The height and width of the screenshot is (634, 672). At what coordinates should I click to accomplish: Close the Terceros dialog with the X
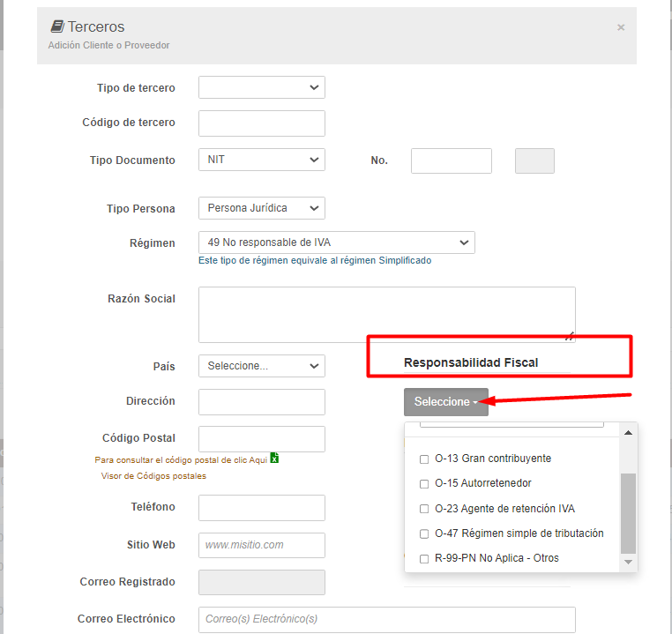[x=621, y=27]
